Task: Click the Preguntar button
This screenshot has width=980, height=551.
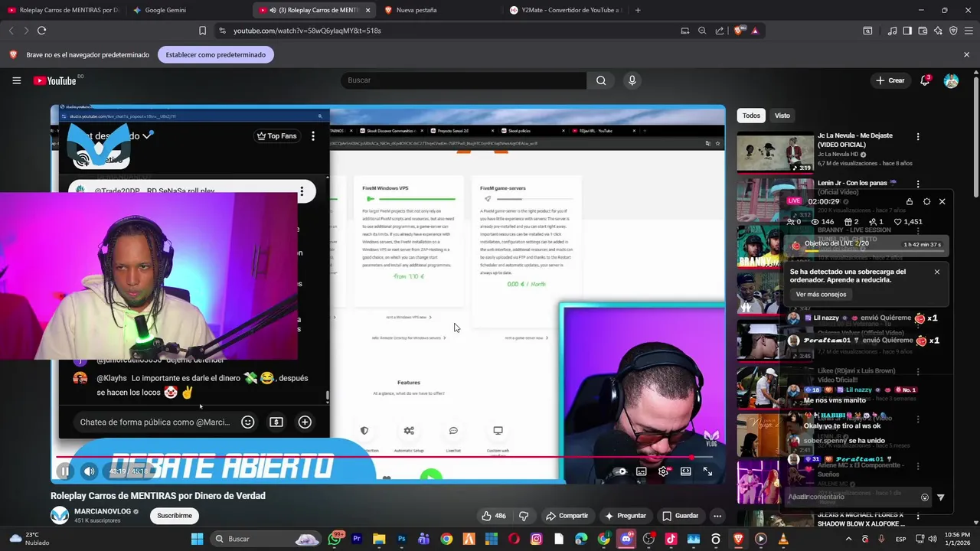Action: coord(626,516)
